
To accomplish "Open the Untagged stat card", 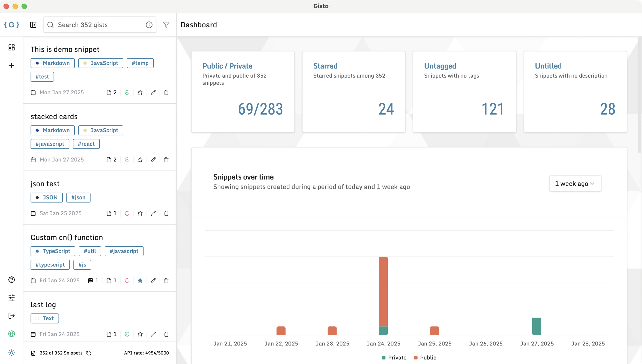I will coord(464,92).
